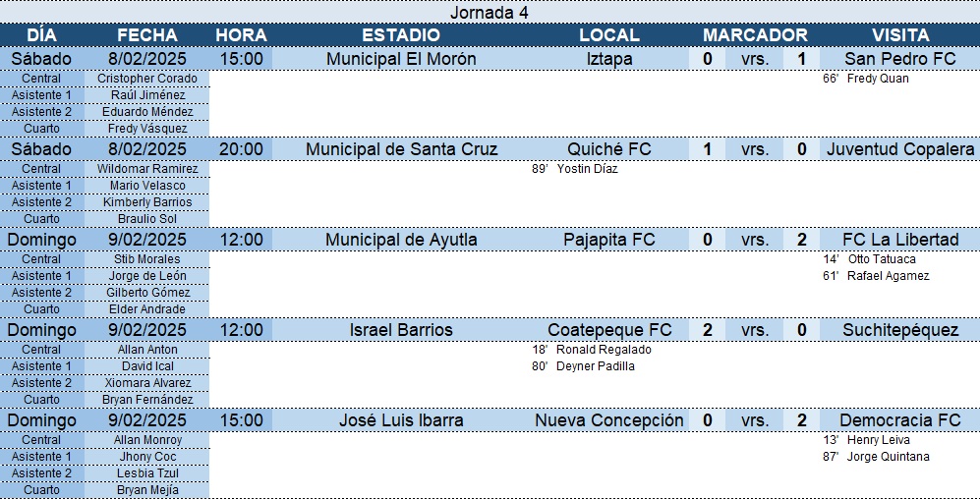Click the ESTADIO column header

tap(401, 35)
